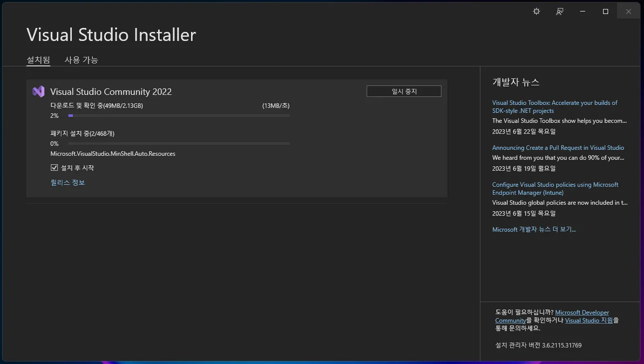The width and height of the screenshot is (644, 364).
Task: Click the 'We heard from you' summary text
Action: point(558,158)
